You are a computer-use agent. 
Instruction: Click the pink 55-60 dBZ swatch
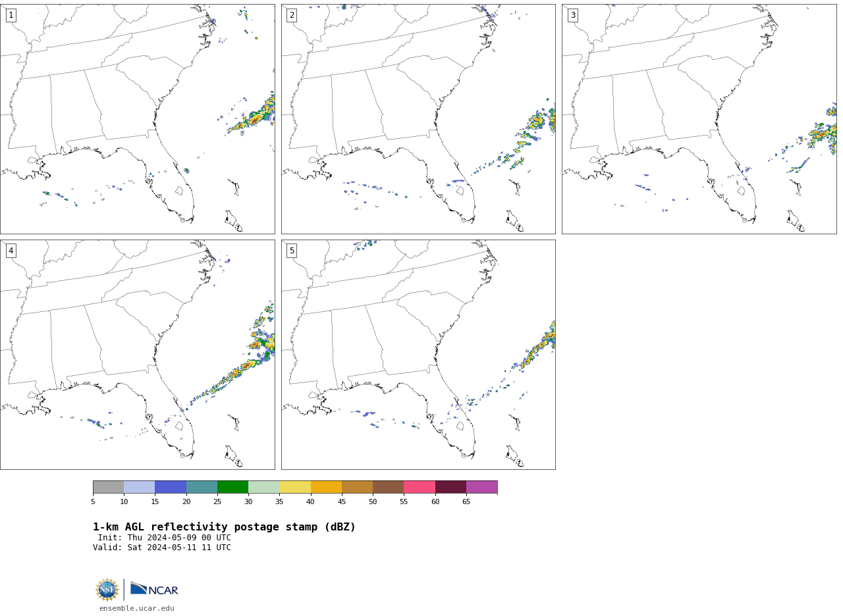420,487
